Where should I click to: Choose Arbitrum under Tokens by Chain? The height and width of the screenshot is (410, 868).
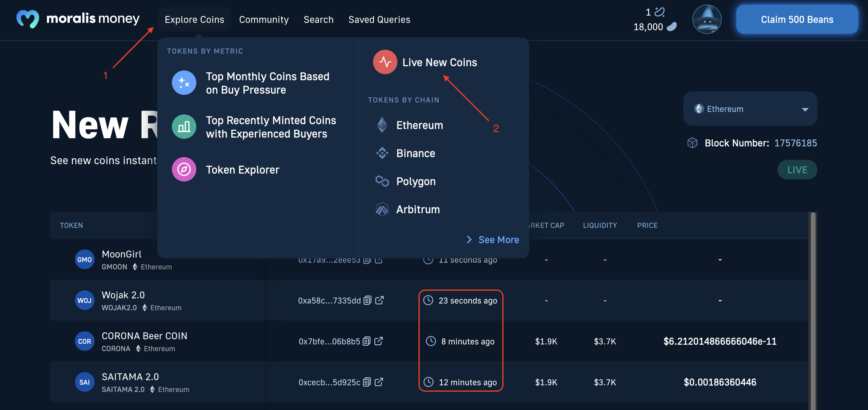pyautogui.click(x=418, y=209)
